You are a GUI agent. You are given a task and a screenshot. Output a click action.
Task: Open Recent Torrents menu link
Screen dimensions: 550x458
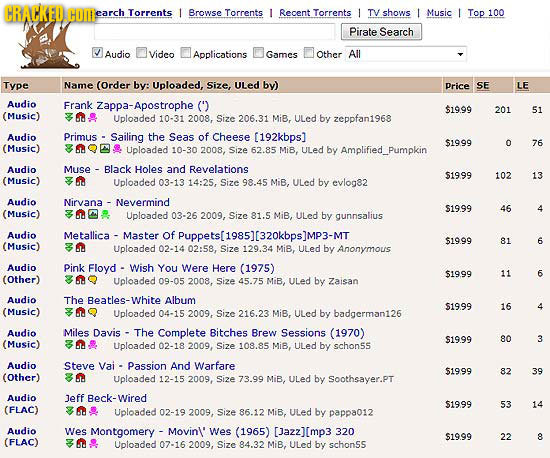315,13
